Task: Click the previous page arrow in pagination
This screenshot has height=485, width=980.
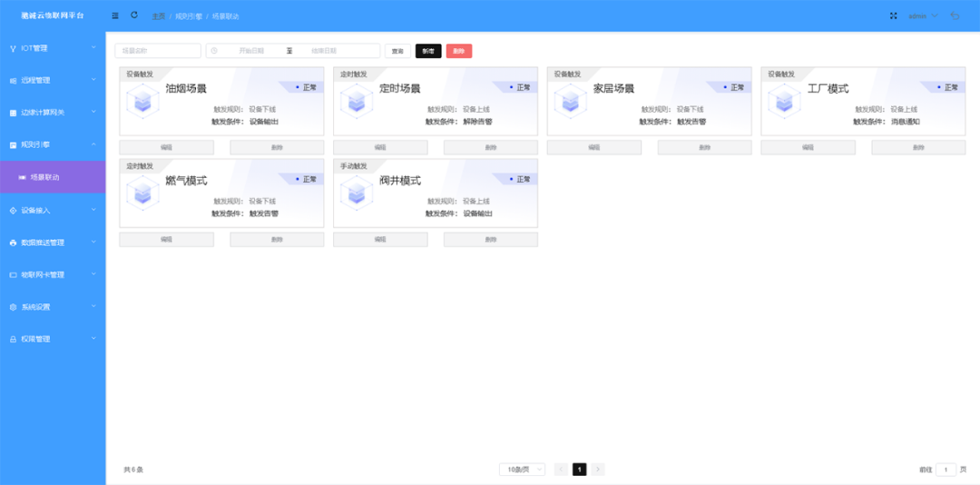Action: tap(561, 470)
